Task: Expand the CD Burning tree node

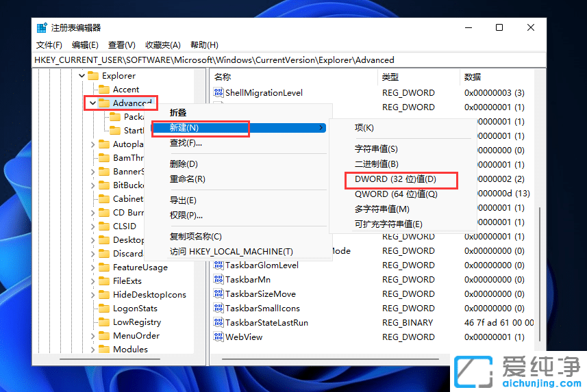Action: coord(93,213)
